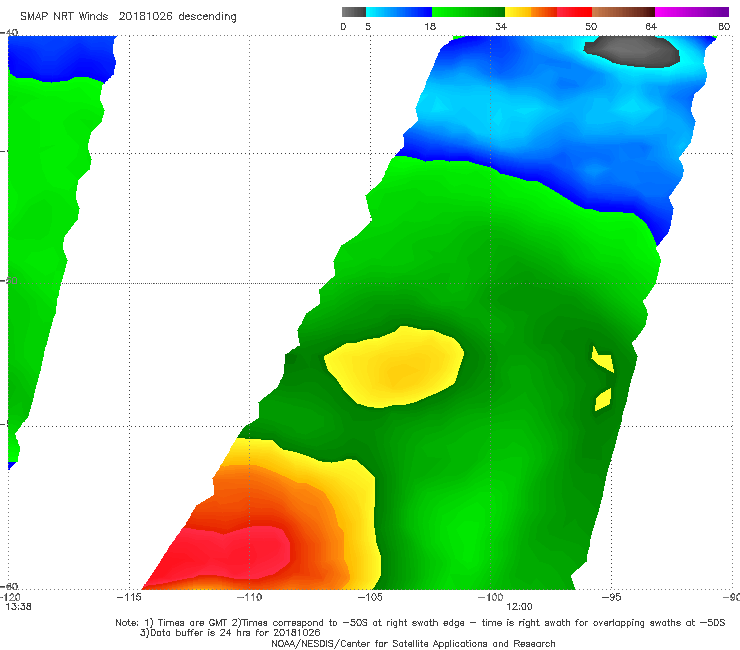Click the longitude label "-105"
Screen dimensions: 740x650
coord(370,597)
